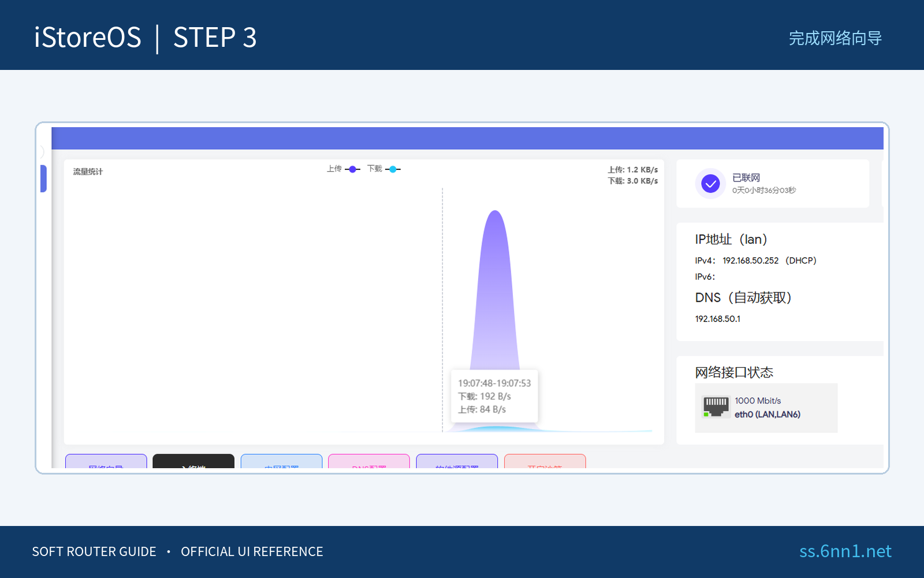Click the eth0 (LAN,LAN6) interface label
The height and width of the screenshot is (578, 924).
[x=767, y=414]
